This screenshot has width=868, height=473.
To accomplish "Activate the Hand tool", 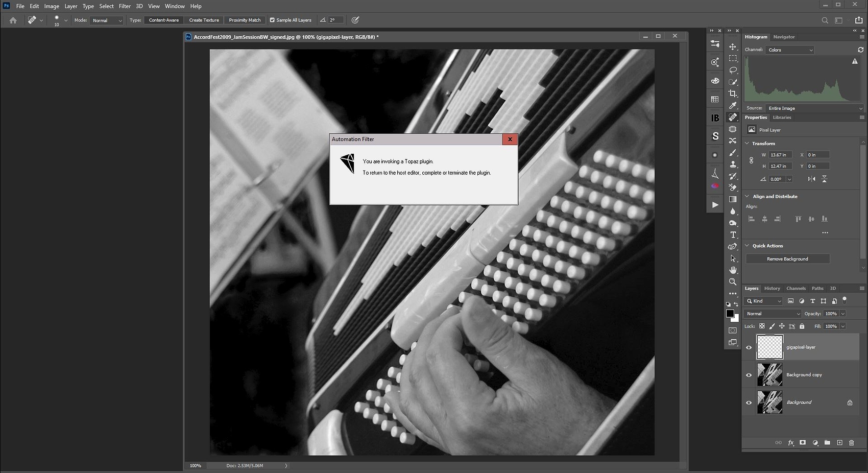I will click(733, 270).
